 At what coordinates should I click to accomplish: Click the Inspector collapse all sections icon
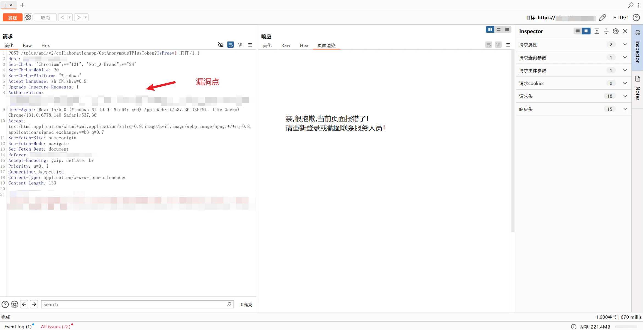click(x=606, y=31)
